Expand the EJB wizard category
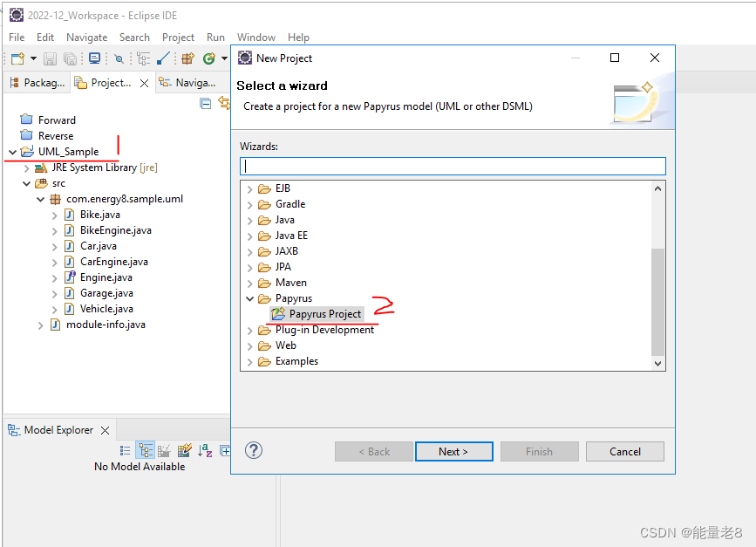The width and height of the screenshot is (756, 547). (249, 189)
